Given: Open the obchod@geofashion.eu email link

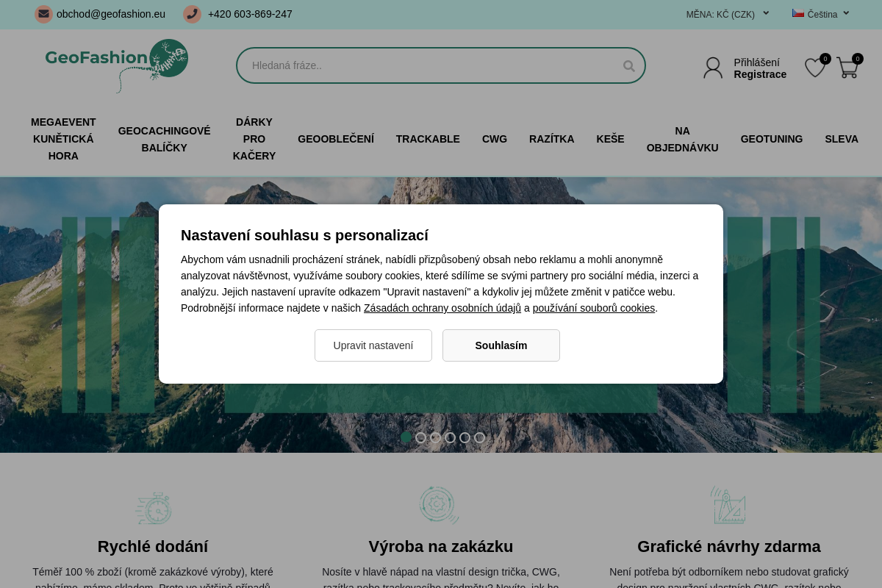Looking at the screenshot, I should click(111, 14).
